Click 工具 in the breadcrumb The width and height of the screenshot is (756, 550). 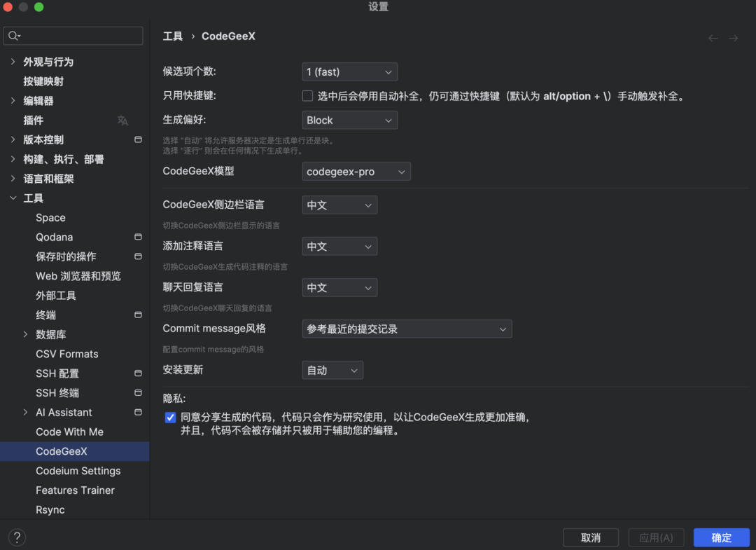pos(173,36)
